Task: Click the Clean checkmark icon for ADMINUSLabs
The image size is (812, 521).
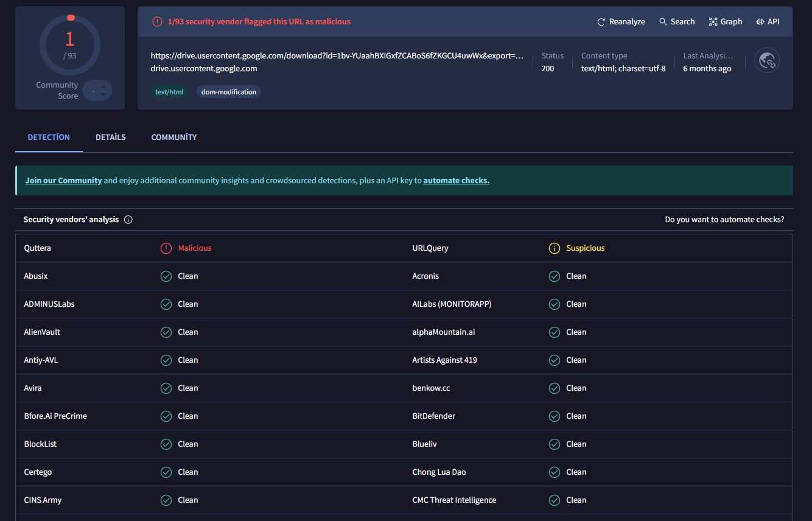Action: pos(166,304)
